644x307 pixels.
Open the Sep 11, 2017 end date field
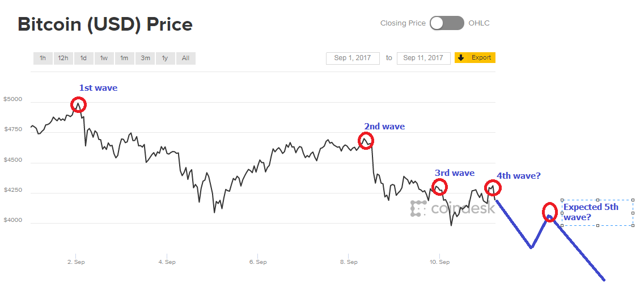point(423,58)
